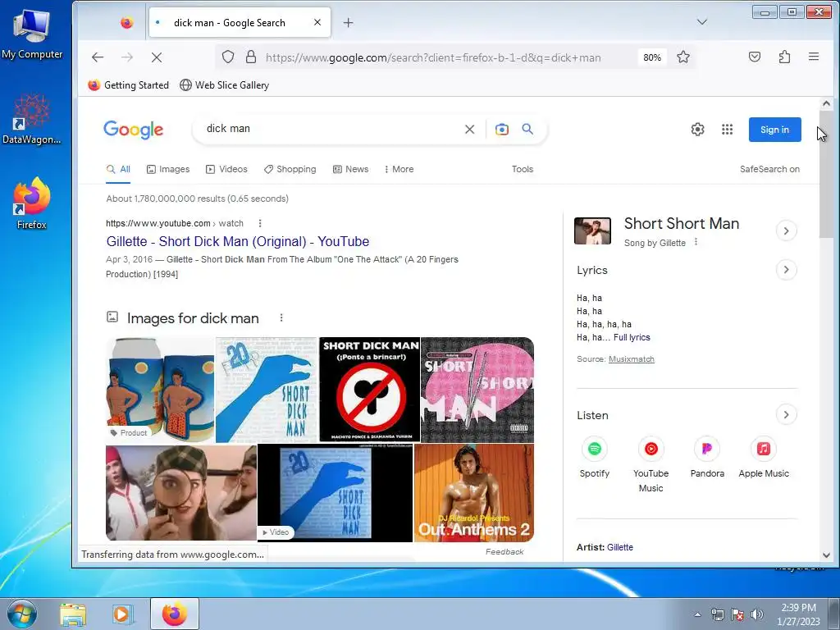Open tracking protection shield icon

[228, 57]
